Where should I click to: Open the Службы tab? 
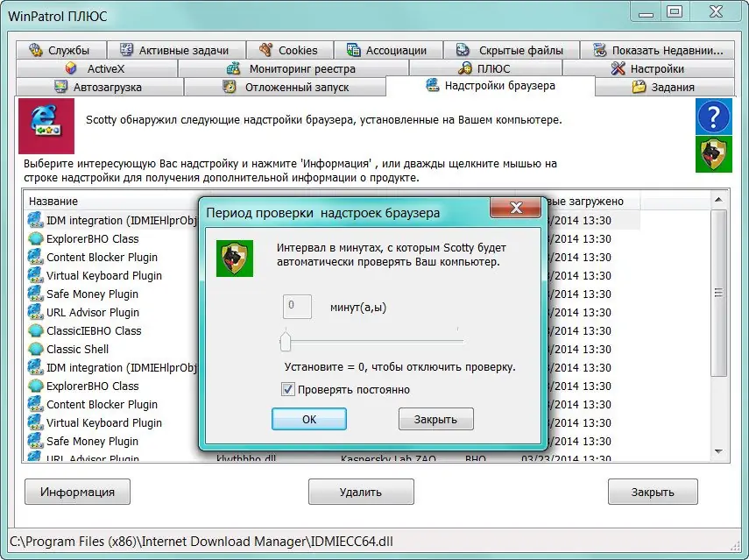pyautogui.click(x=61, y=50)
